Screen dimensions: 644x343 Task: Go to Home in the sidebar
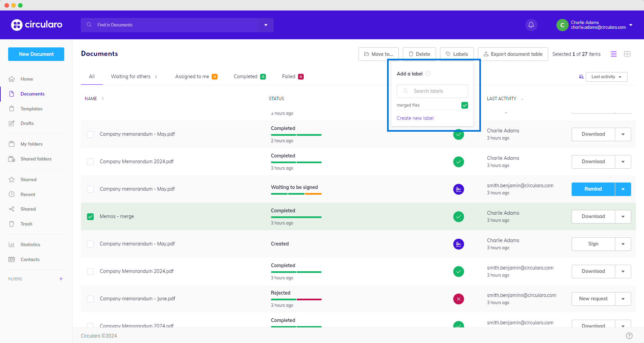coord(27,79)
